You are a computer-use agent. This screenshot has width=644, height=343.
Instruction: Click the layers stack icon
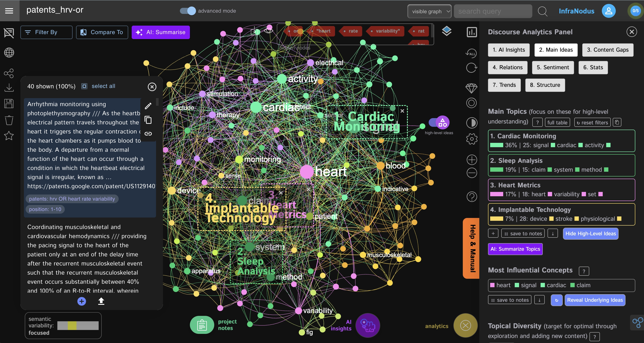point(446,31)
